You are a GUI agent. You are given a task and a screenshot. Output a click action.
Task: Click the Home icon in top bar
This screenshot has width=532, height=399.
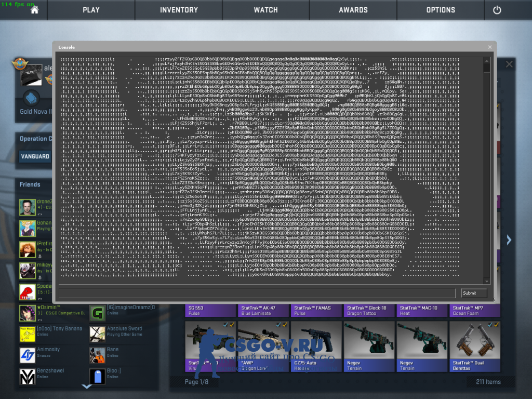pyautogui.click(x=35, y=10)
